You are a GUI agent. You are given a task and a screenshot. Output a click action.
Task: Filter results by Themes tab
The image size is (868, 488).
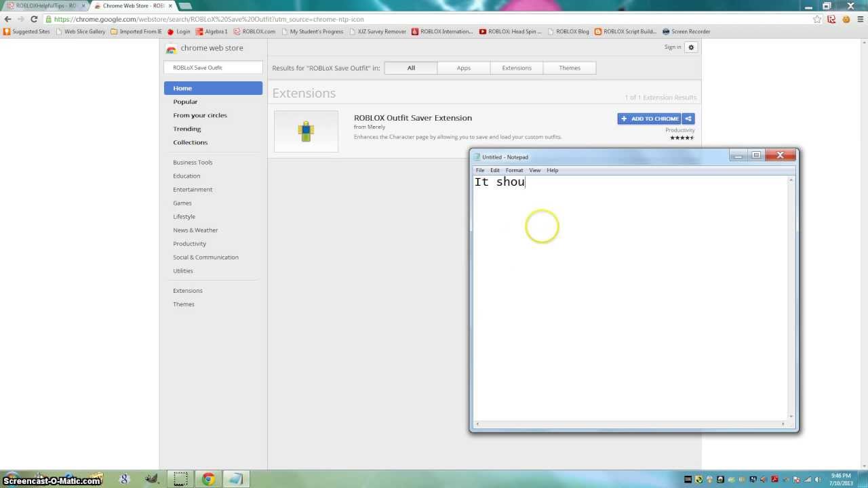[x=570, y=68]
